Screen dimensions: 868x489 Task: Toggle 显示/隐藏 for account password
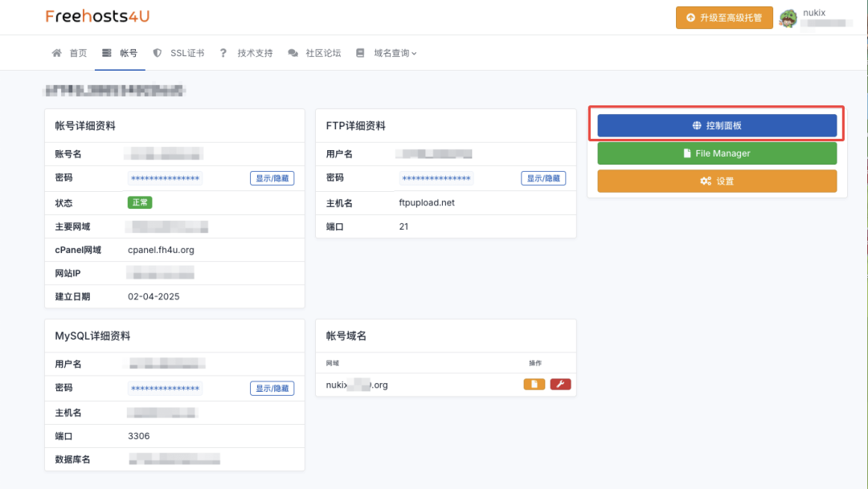click(272, 178)
